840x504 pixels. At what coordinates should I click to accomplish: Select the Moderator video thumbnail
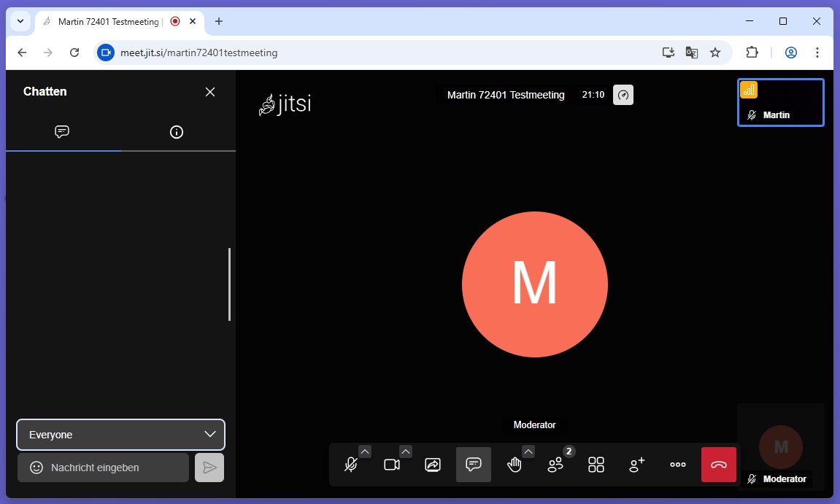click(x=781, y=446)
